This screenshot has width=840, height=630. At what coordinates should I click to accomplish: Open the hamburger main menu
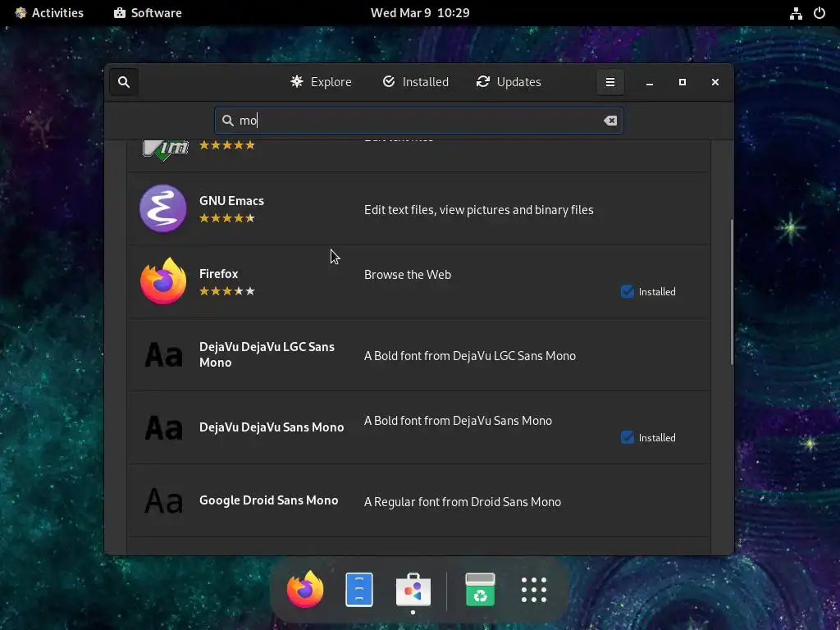pos(609,82)
